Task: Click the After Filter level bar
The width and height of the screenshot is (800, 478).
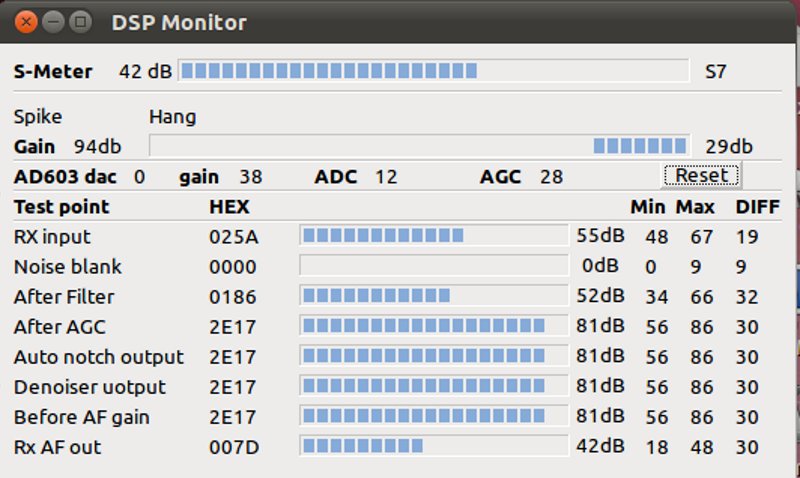Action: pyautogui.click(x=434, y=295)
